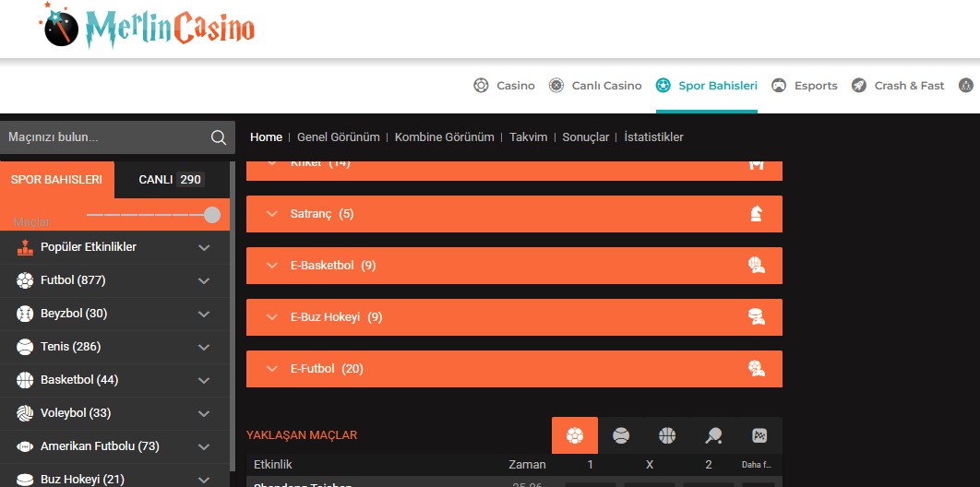Viewport: 980px width, 487px height.
Task: Click the football icon in upcoming matches
Action: coord(575,435)
